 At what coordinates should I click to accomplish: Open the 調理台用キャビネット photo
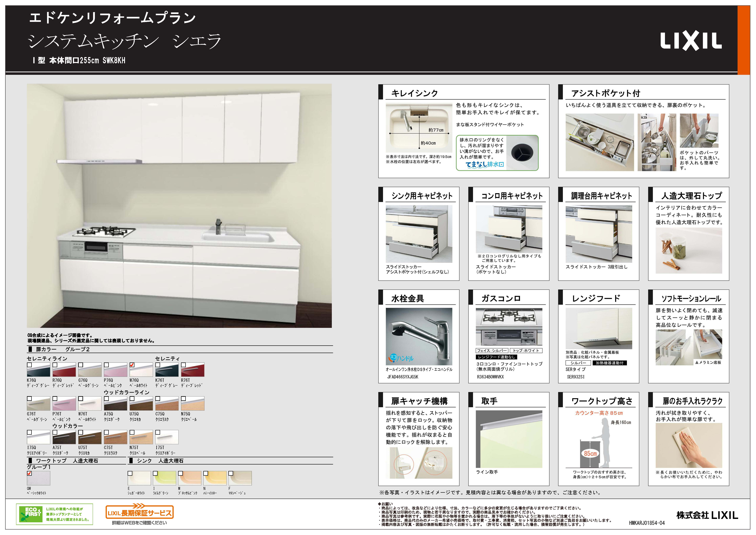pyautogui.click(x=599, y=234)
